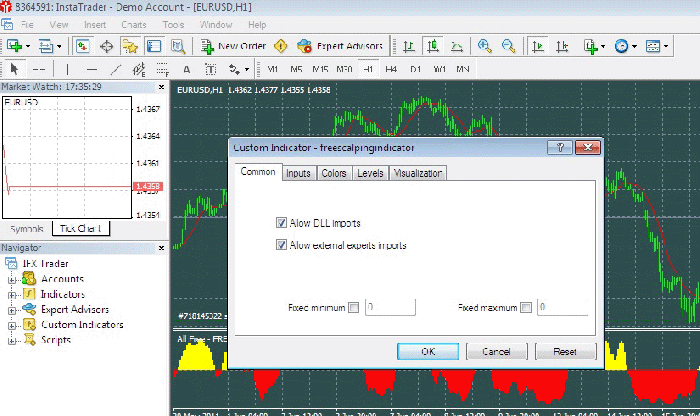Switch to D1 timeframe
Image resolution: width=700 pixels, height=416 pixels.
(x=415, y=69)
